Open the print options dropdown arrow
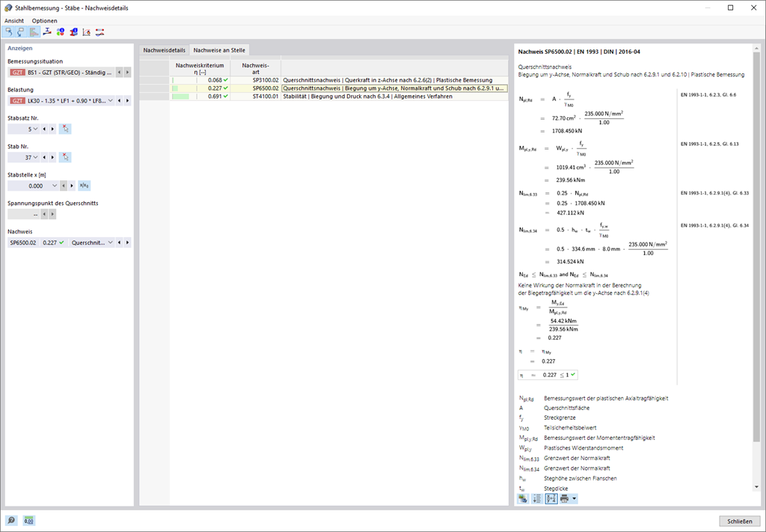The width and height of the screenshot is (766, 532). click(x=574, y=499)
